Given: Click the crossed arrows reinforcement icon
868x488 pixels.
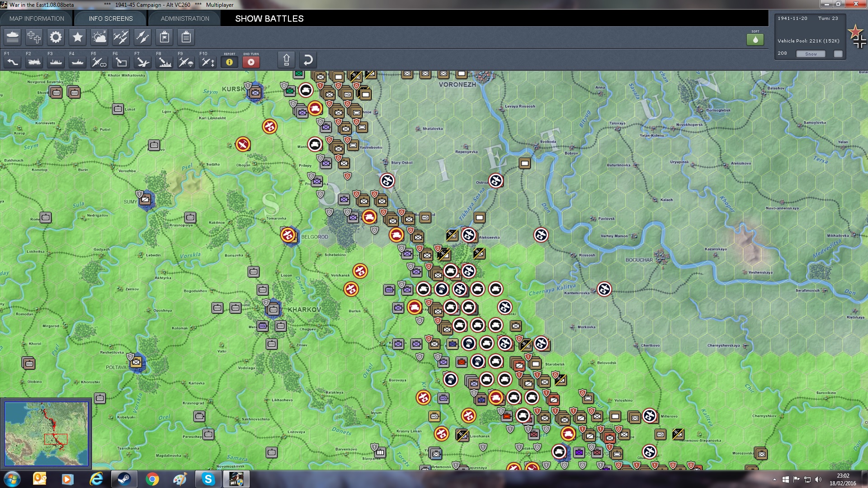Looking at the screenshot, I should (142, 37).
